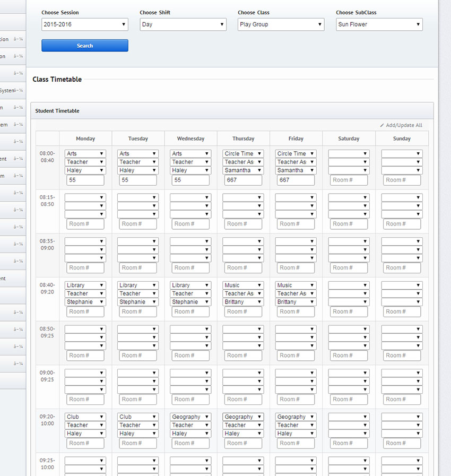Open Monday 08:40-09:20 Library subject dropdown
The width and height of the screenshot is (451, 476).
85,285
